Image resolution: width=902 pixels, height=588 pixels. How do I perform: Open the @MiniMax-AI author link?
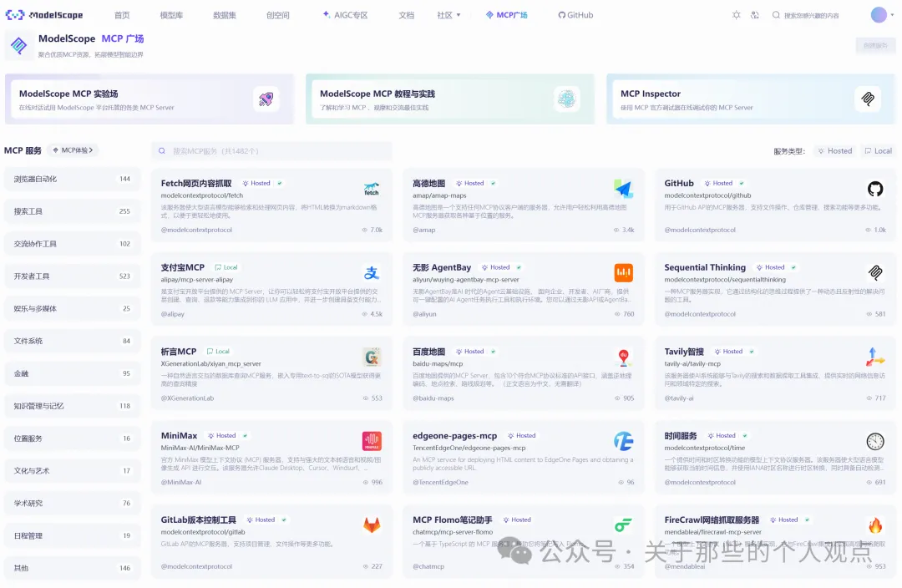coord(181,482)
